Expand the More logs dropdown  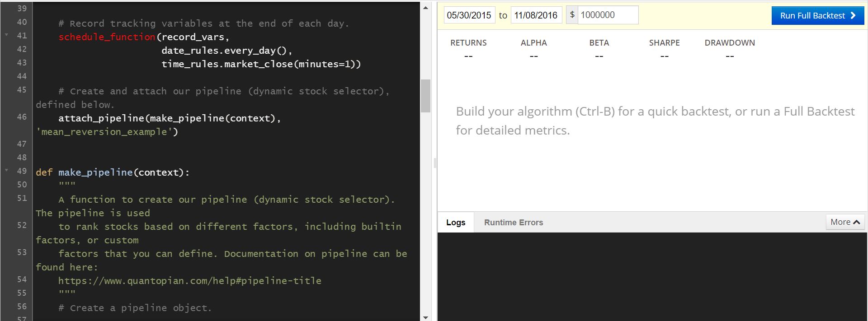845,222
